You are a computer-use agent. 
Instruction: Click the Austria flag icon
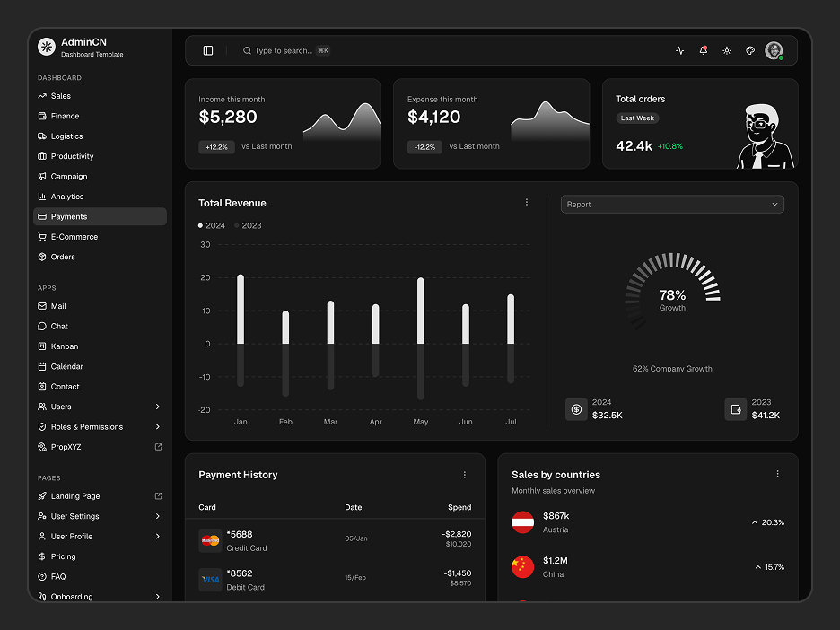click(x=522, y=522)
